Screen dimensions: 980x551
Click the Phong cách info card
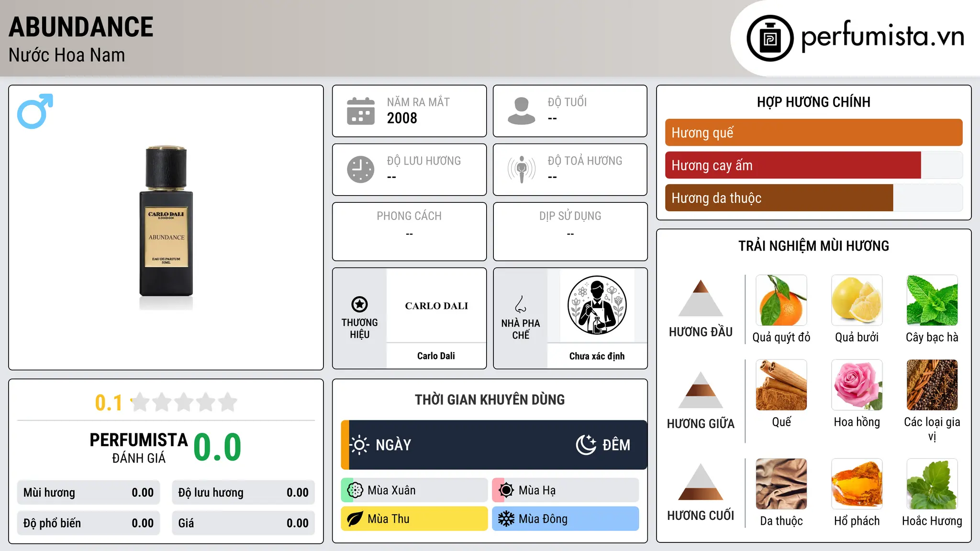click(x=410, y=231)
